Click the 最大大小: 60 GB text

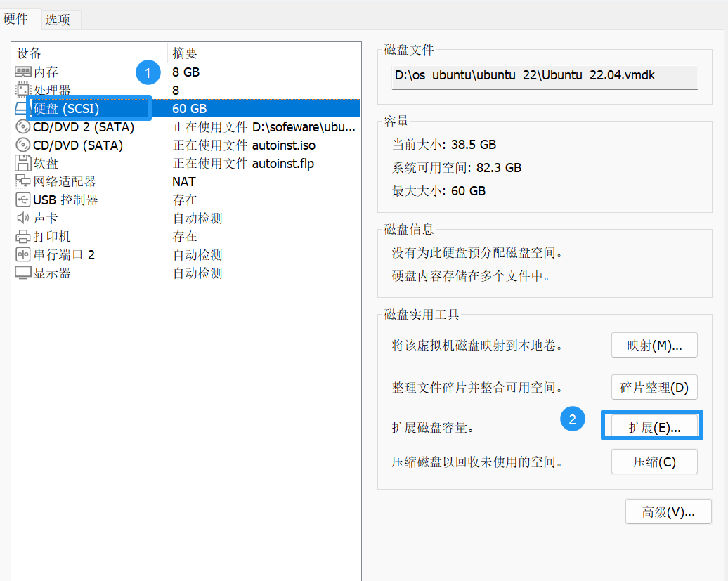click(438, 190)
